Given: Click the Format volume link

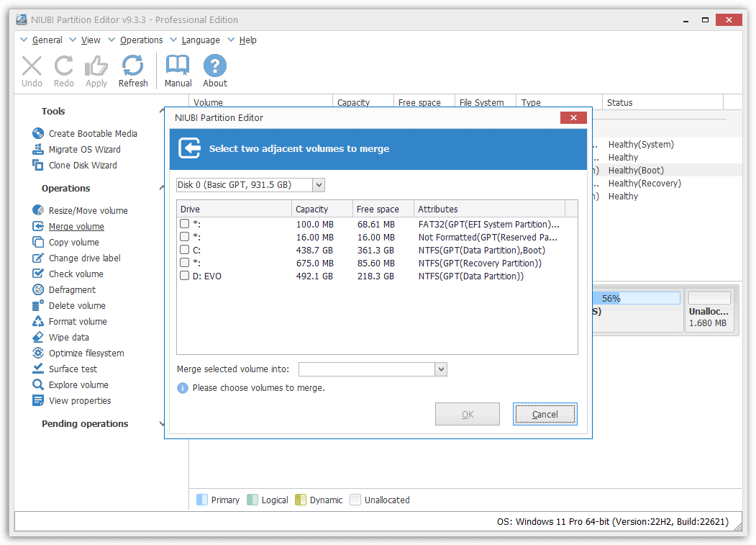Looking at the screenshot, I should click(x=78, y=322).
